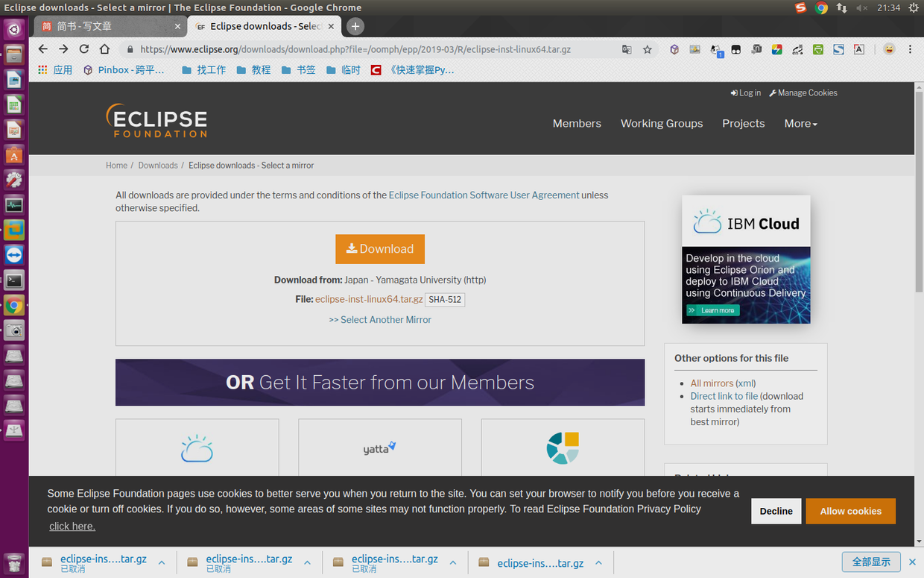Viewport: 924px width, 578px height.
Task: Expand the More navigation dropdown
Action: [x=801, y=124]
